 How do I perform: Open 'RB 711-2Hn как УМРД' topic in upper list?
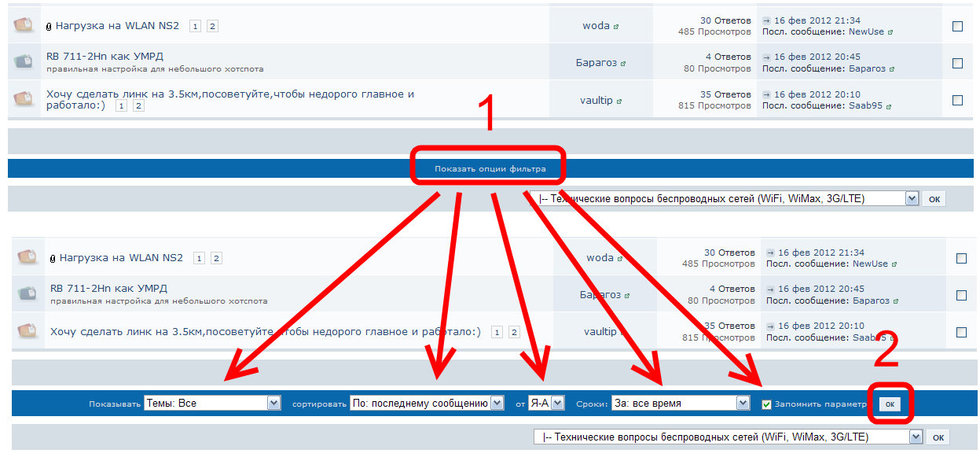(x=105, y=57)
